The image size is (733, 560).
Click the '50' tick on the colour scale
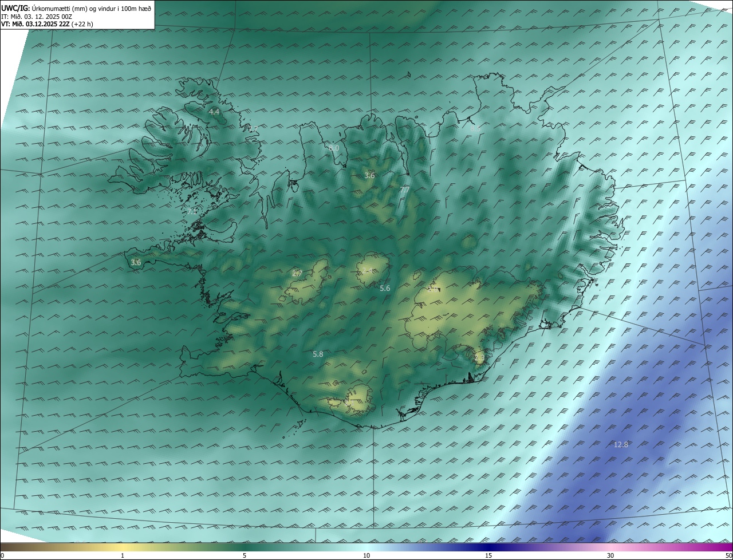(x=728, y=555)
